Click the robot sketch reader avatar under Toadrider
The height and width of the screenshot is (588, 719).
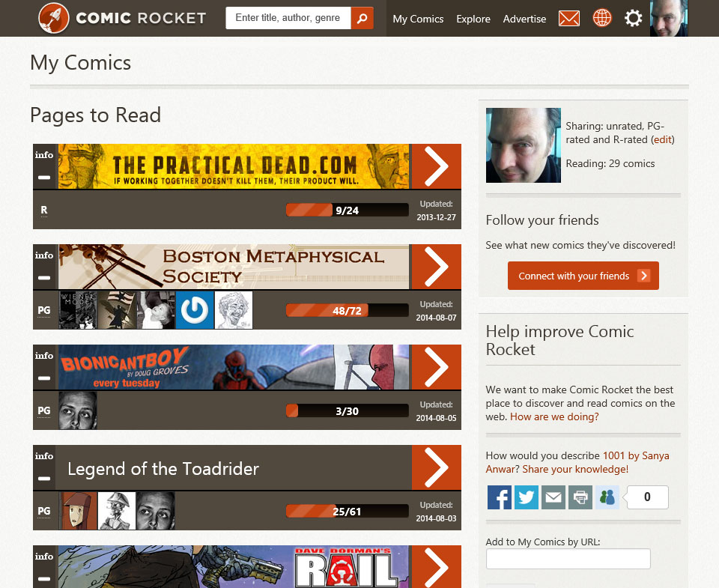(x=117, y=511)
